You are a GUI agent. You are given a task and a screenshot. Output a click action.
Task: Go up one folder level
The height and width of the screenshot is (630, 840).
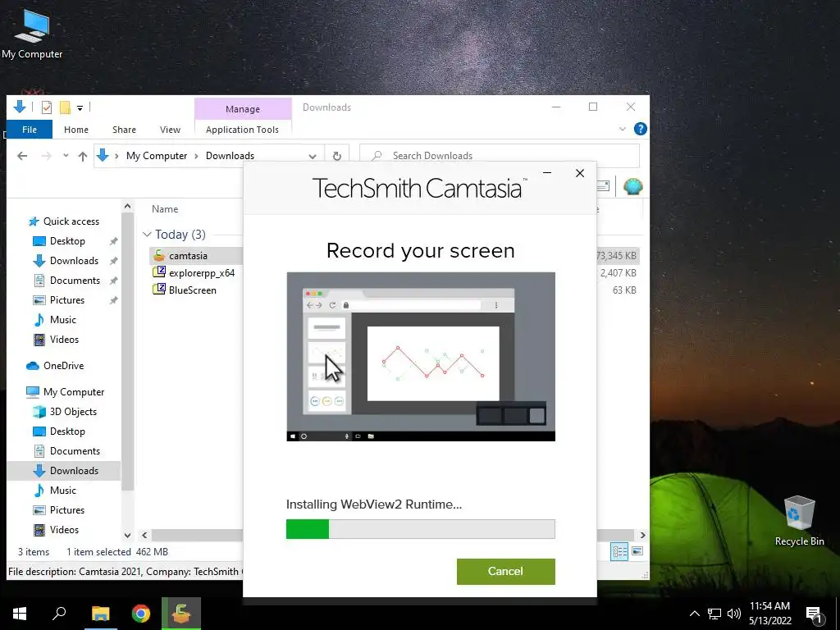[x=83, y=156]
